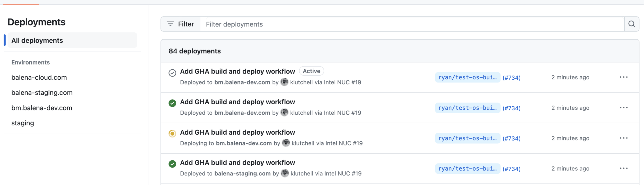Click 2 minutes ago in Active row
The image size is (644, 185).
coord(570,77)
